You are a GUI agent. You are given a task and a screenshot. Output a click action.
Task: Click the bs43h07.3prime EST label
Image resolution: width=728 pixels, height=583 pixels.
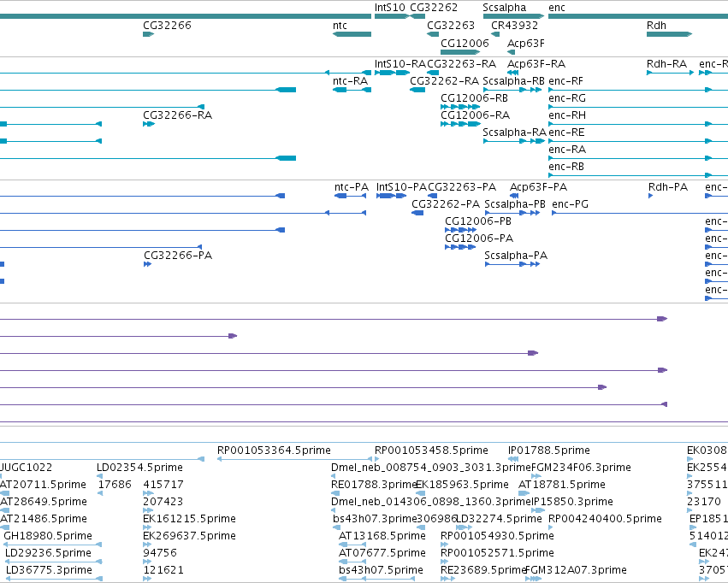(375, 519)
